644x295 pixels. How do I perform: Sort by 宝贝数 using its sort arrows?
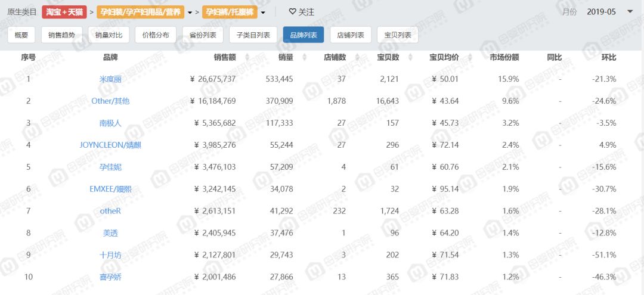point(410,57)
